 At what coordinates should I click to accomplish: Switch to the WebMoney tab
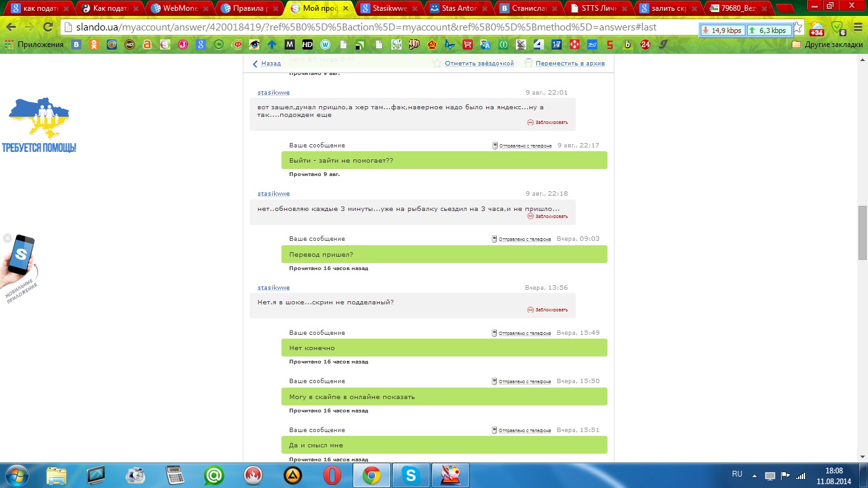click(x=174, y=9)
